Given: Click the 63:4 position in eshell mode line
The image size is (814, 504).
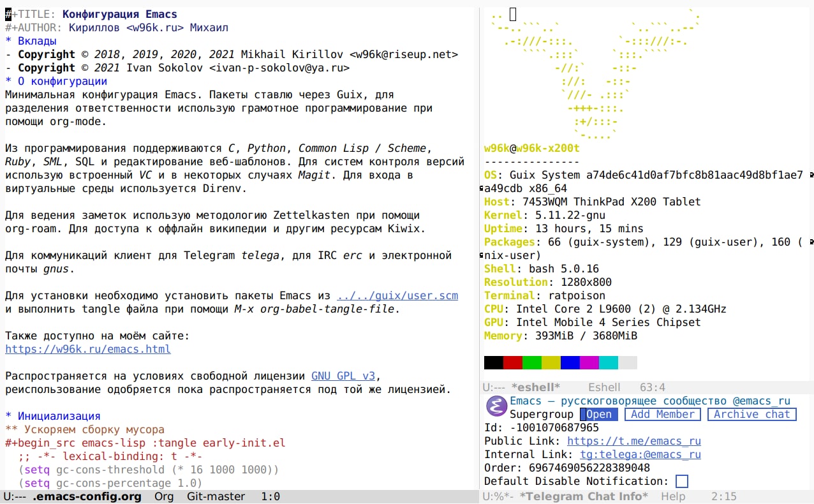Looking at the screenshot, I should pos(653,387).
